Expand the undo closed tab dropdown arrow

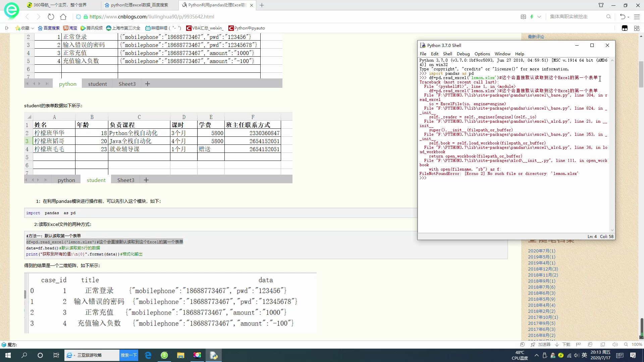pos(628,17)
